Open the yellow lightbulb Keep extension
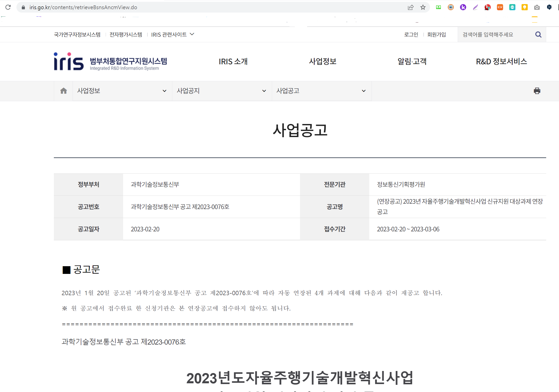559x392 pixels. pyautogui.click(x=524, y=7)
